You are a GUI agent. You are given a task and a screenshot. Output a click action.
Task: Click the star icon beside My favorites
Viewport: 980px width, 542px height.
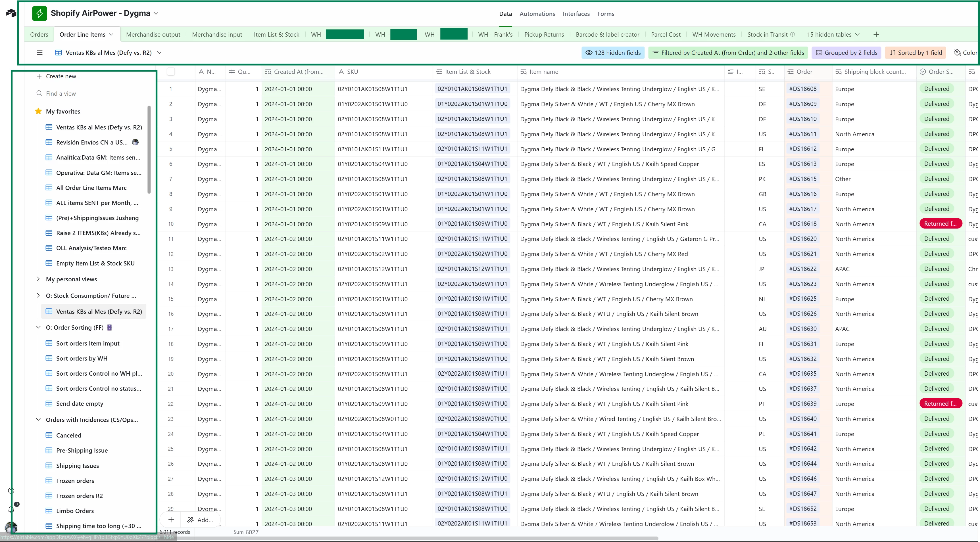point(38,112)
